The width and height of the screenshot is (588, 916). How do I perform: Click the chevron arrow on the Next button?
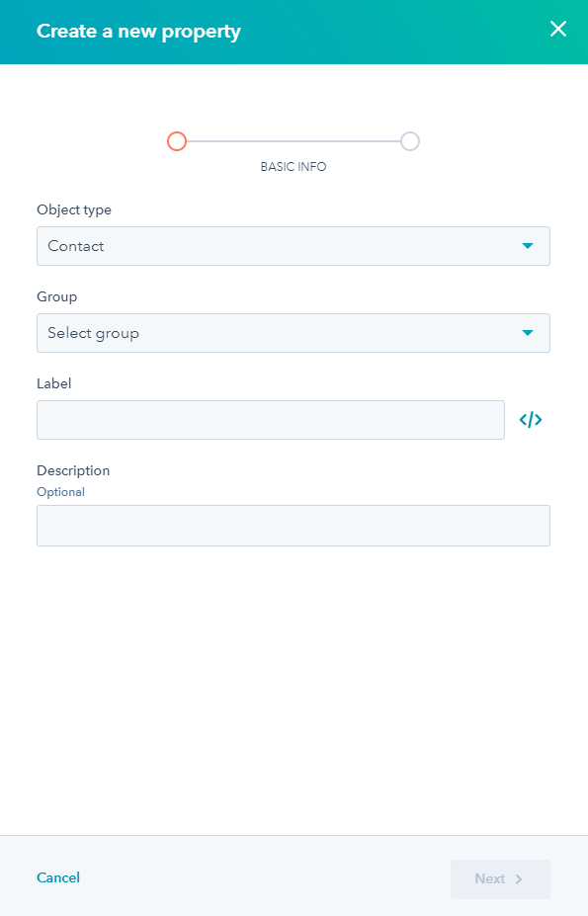point(519,879)
